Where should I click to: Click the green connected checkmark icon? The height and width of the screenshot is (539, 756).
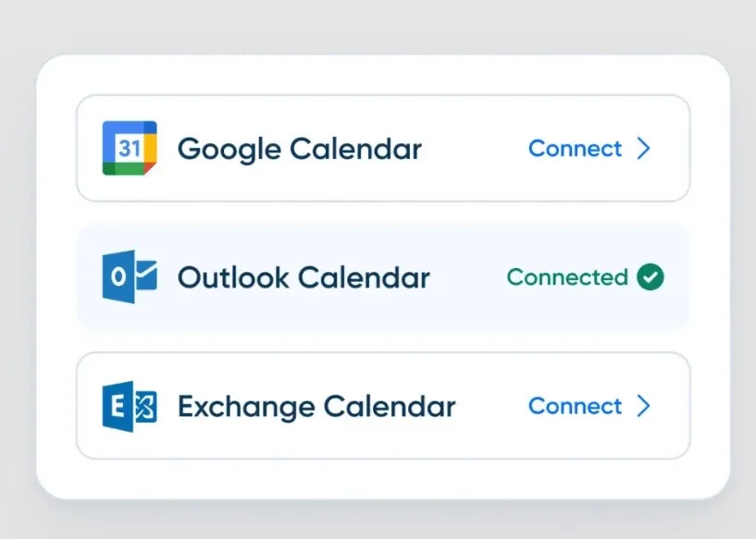click(651, 276)
